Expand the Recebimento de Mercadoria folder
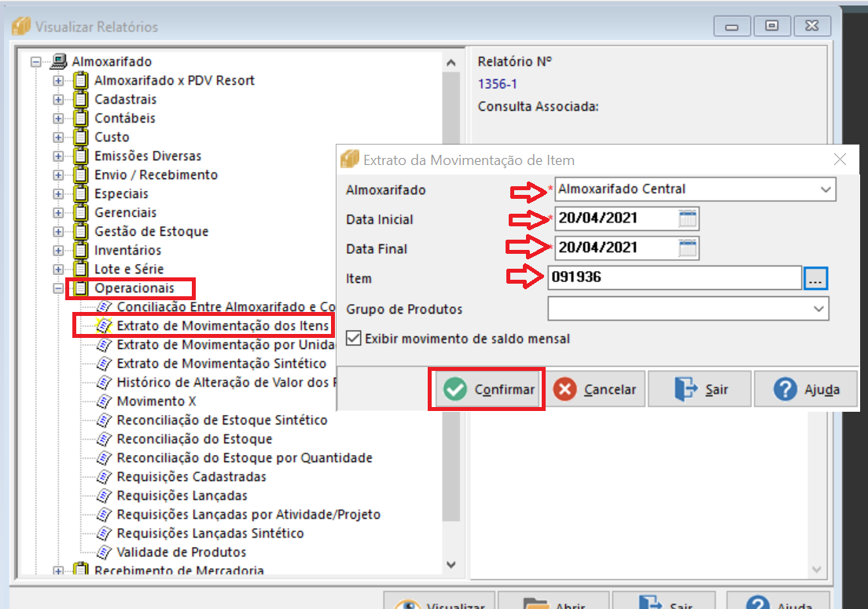This screenshot has height=609, width=868. 58,570
